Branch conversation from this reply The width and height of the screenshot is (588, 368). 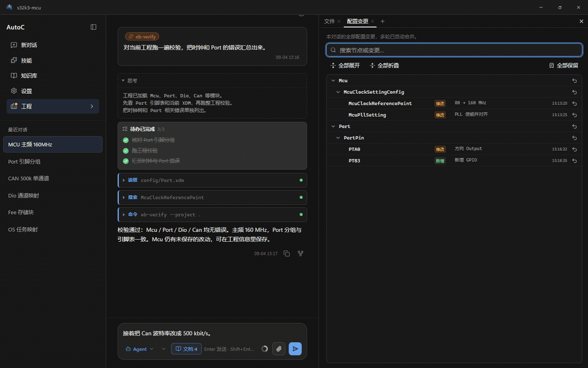tap(300, 253)
